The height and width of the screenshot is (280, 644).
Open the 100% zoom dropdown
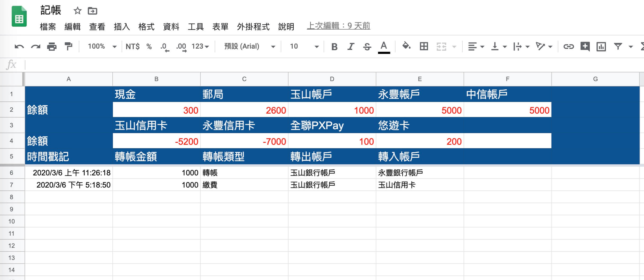pos(102,46)
